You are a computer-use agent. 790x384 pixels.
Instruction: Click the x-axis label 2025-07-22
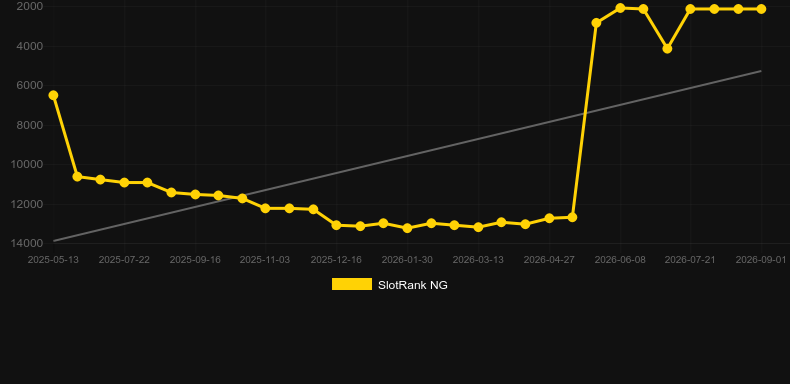pos(124,260)
